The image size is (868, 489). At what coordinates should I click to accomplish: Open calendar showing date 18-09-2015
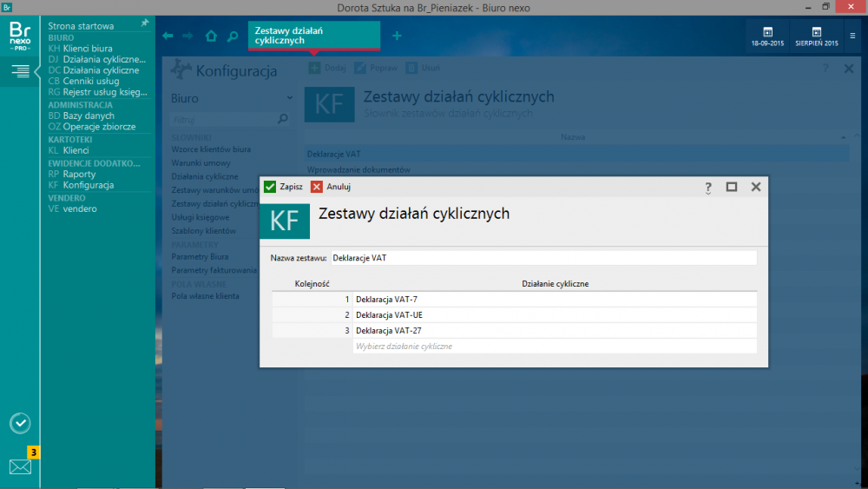click(767, 36)
